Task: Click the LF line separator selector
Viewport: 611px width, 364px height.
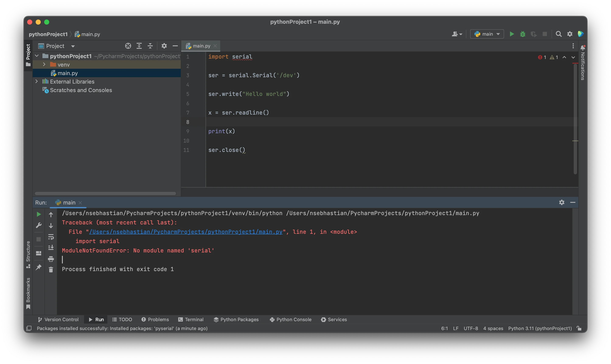Action: [x=455, y=328]
